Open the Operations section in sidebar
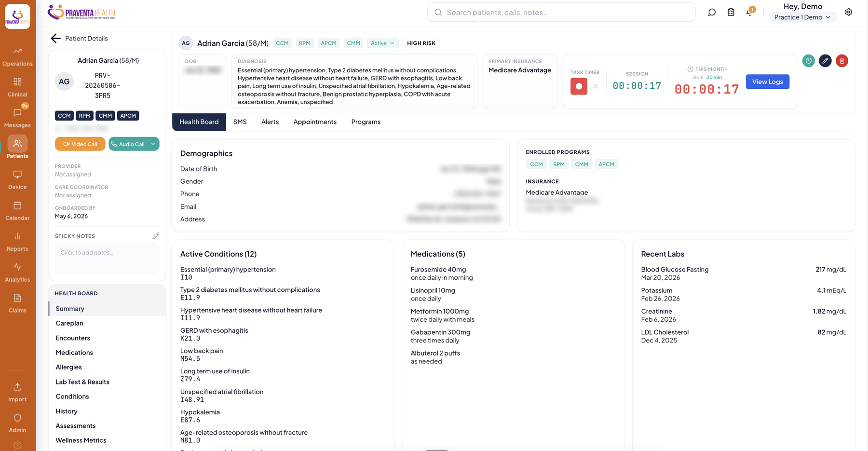The height and width of the screenshot is (451, 868). (17, 57)
